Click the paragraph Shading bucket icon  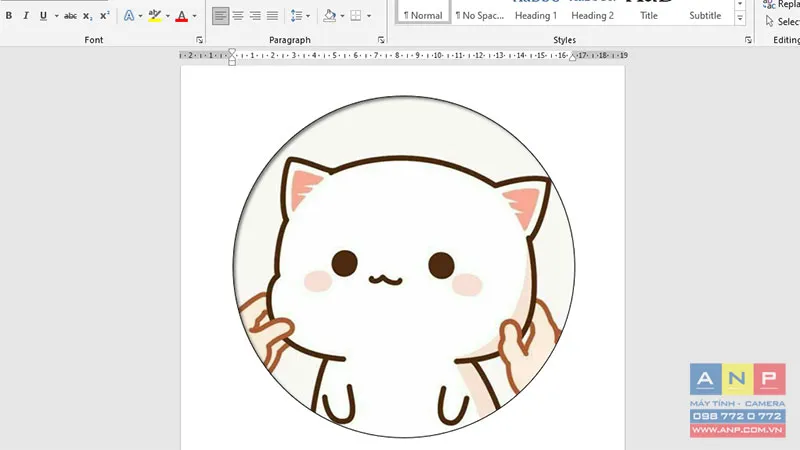coord(330,16)
